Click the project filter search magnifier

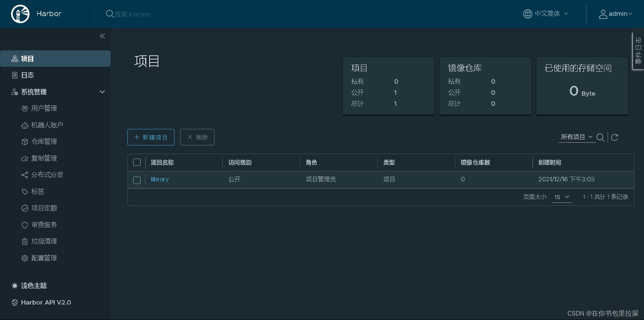pos(601,137)
